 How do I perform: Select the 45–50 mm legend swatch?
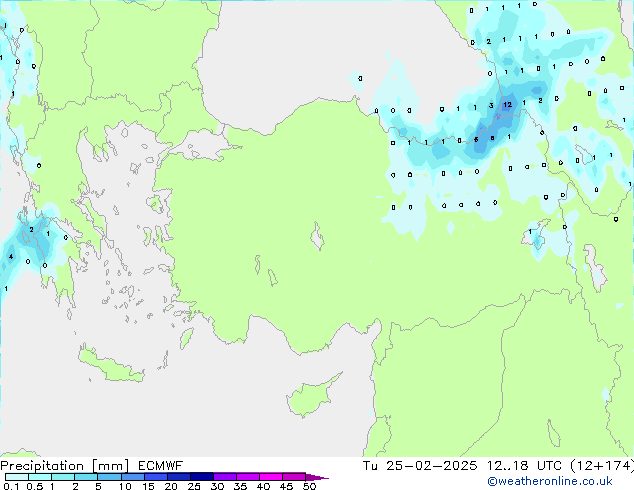[x=294, y=477]
